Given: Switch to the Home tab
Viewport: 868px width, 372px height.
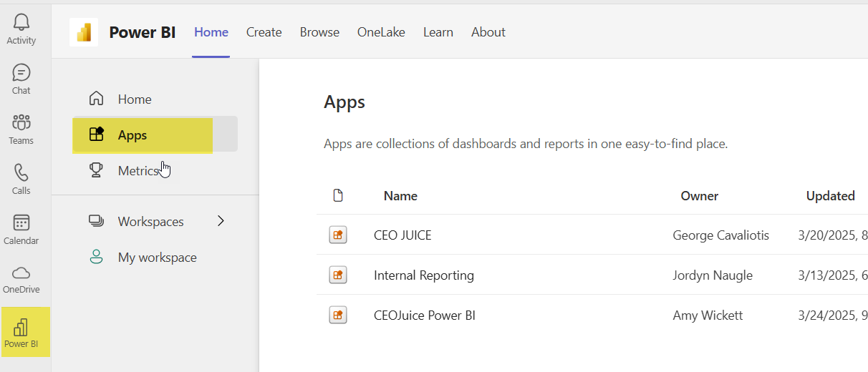Looking at the screenshot, I should 211,32.
